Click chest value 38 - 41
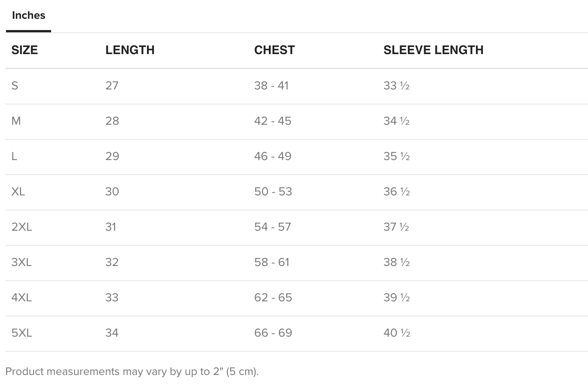 (271, 86)
